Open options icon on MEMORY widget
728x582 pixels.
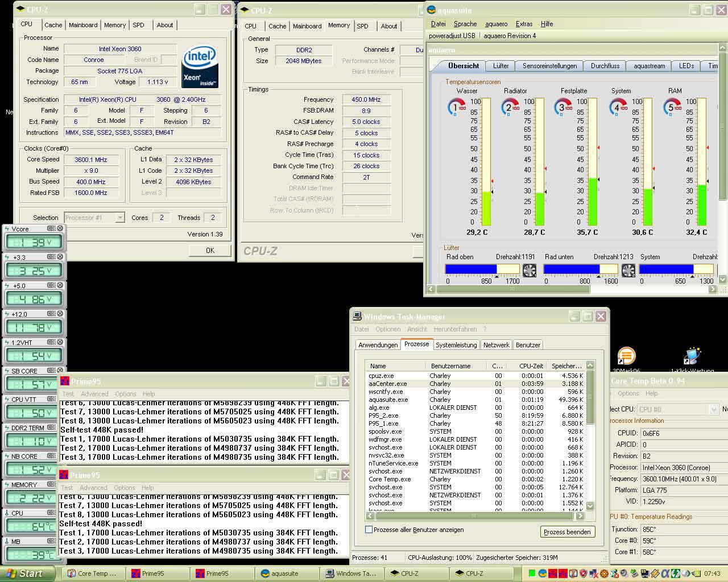(51, 484)
